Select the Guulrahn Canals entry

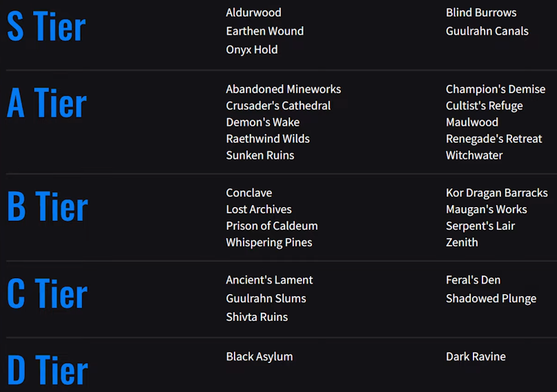tap(487, 31)
